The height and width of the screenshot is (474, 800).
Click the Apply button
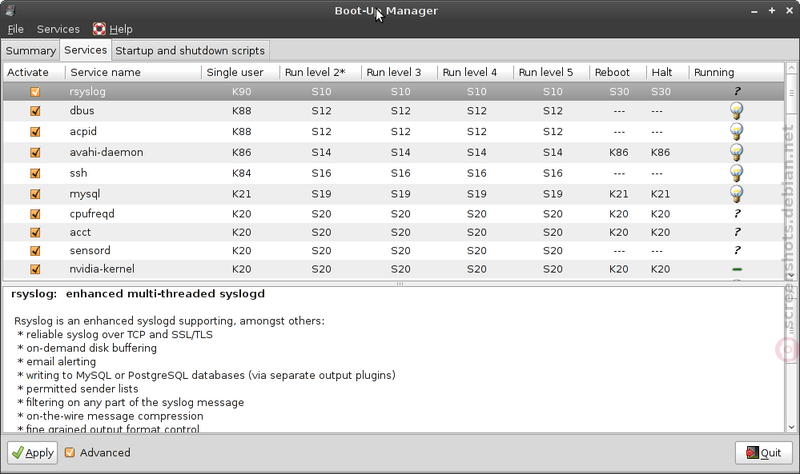coord(33,453)
